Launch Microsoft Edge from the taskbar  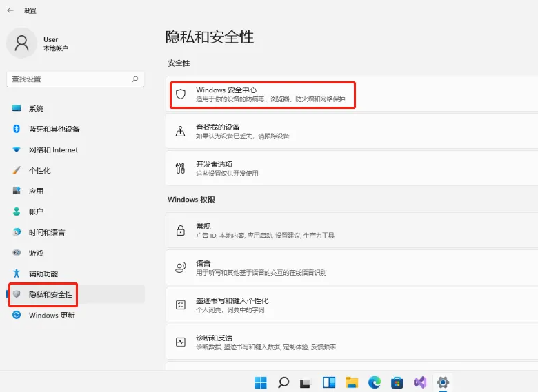point(375,382)
